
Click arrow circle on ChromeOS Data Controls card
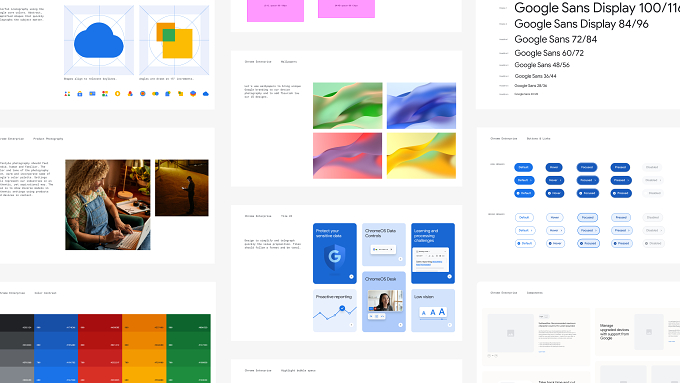(x=400, y=259)
